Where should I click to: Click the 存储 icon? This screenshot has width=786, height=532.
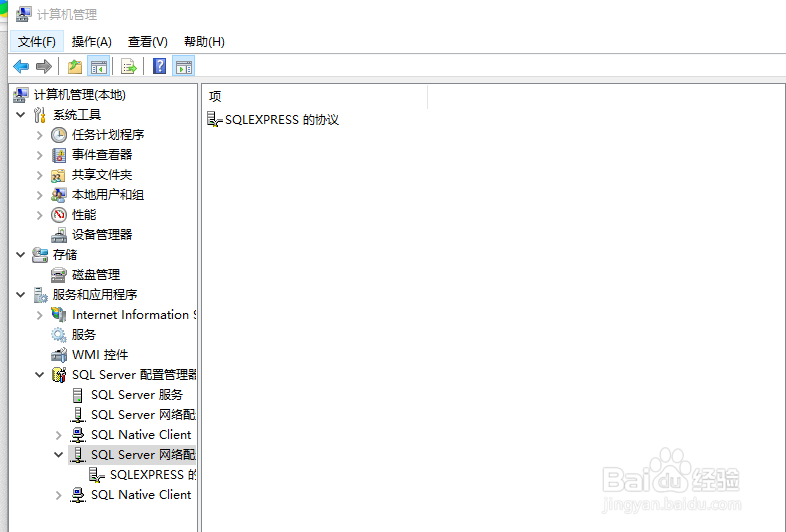pos(40,255)
